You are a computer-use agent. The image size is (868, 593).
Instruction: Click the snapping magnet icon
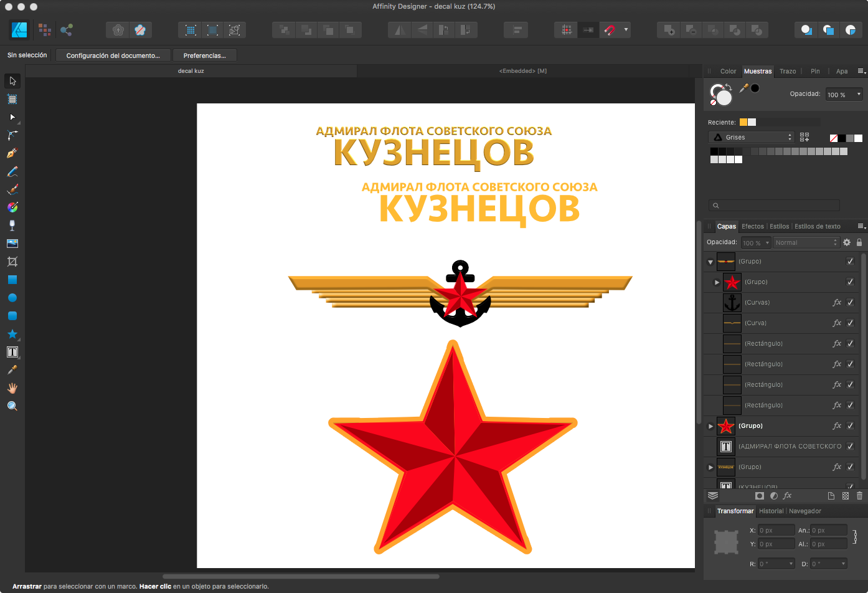click(610, 30)
